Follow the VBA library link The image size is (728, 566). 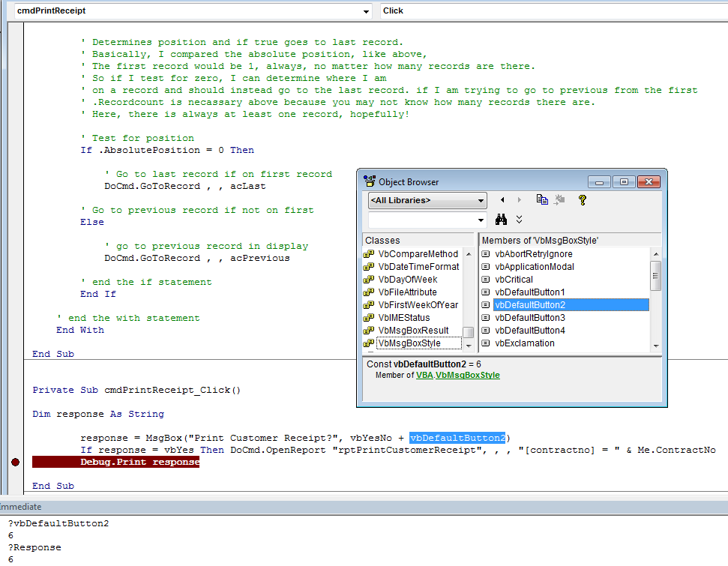point(425,375)
